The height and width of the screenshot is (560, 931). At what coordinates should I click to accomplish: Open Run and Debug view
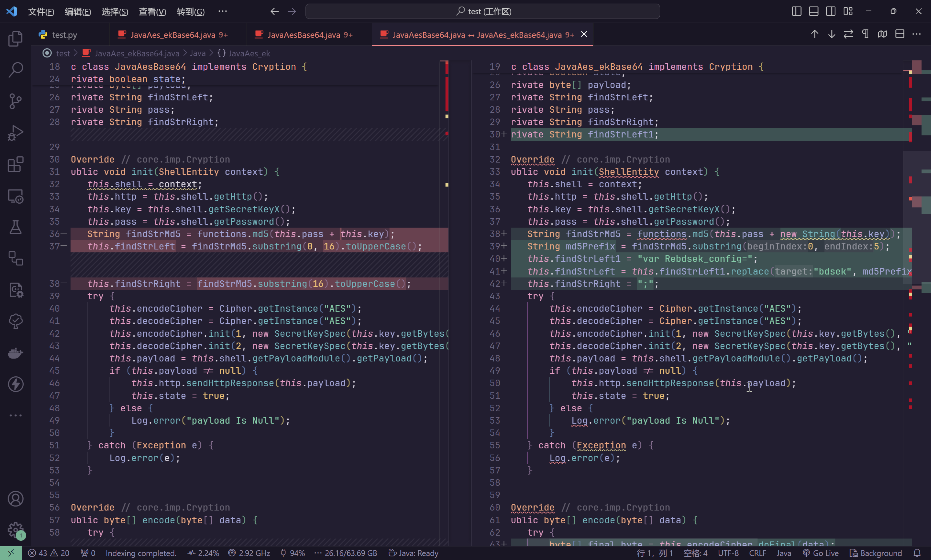pos(16,132)
